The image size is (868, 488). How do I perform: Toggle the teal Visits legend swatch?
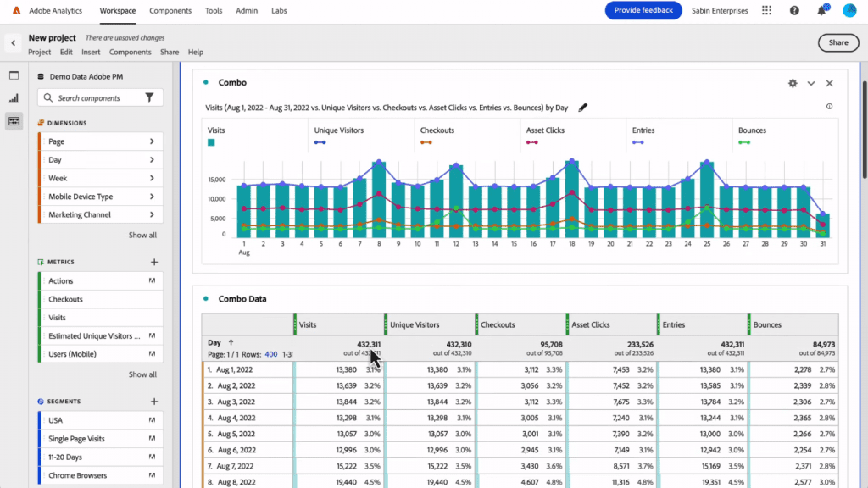212,144
